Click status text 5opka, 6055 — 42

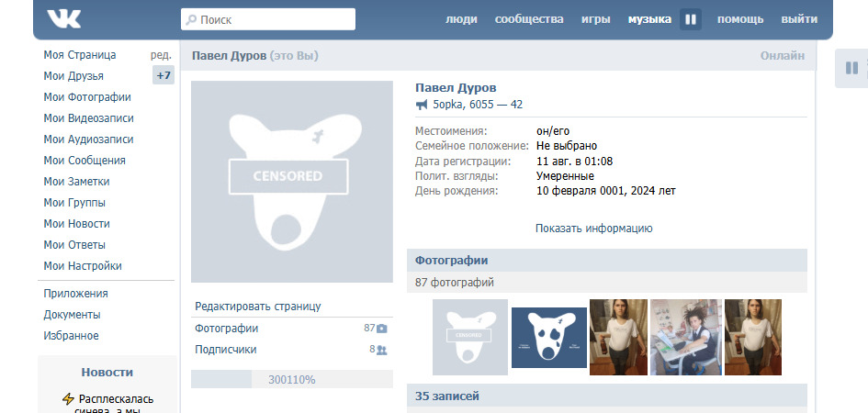click(x=478, y=105)
